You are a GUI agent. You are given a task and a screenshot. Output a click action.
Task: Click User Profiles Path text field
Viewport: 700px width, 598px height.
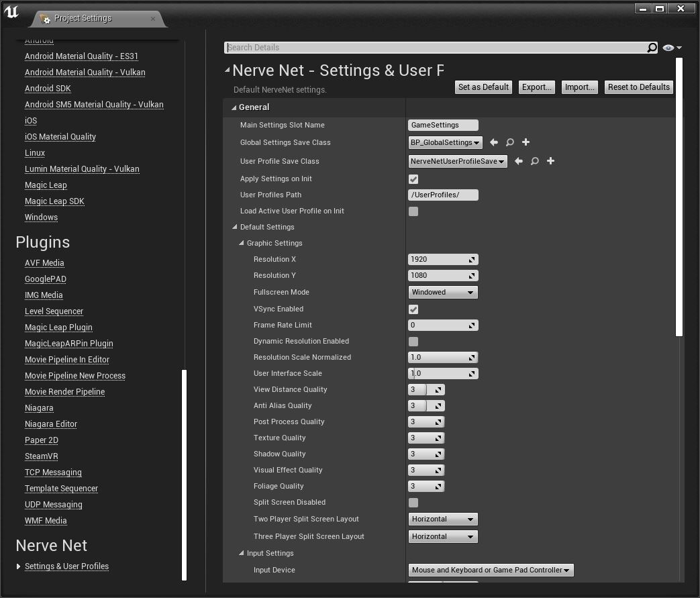tap(443, 195)
